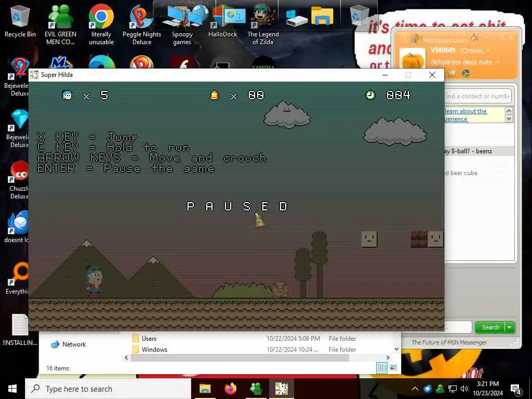Open the Search button dropdown arrow
This screenshot has width=532, height=399.
pos(509,327)
